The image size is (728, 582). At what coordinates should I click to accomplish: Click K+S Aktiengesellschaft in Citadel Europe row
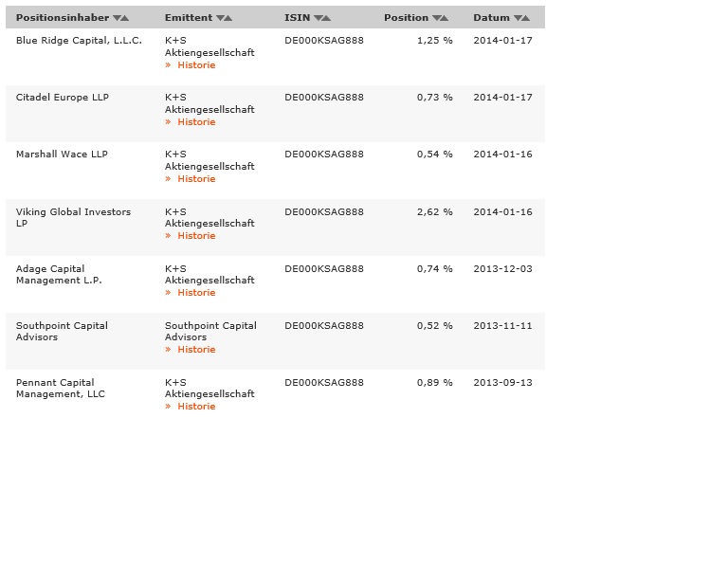(209, 103)
